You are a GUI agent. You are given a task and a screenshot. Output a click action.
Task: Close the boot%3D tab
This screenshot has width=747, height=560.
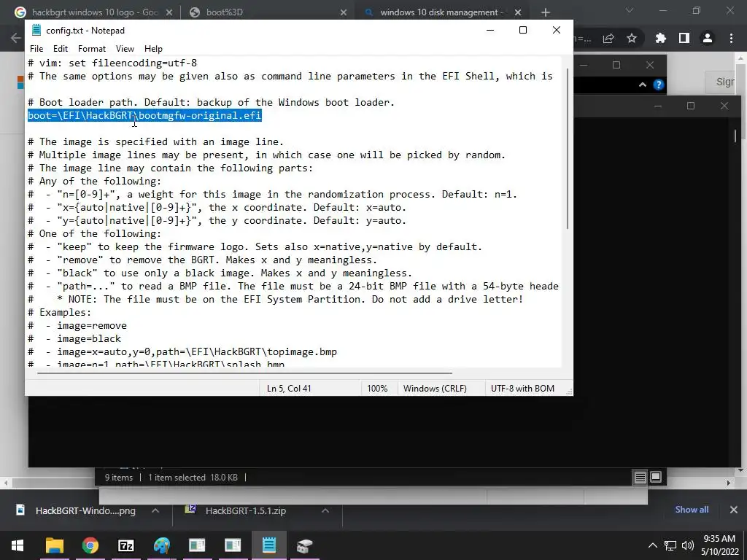pos(344,13)
